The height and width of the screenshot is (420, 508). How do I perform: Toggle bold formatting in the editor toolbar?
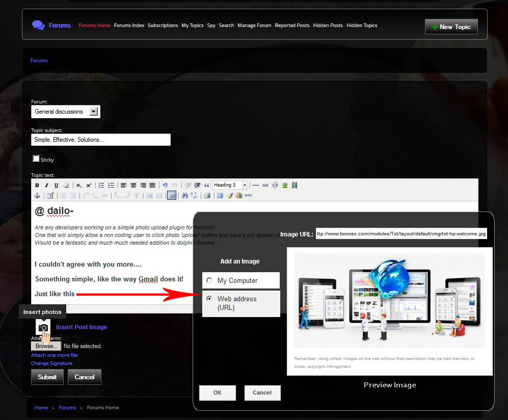click(37, 185)
